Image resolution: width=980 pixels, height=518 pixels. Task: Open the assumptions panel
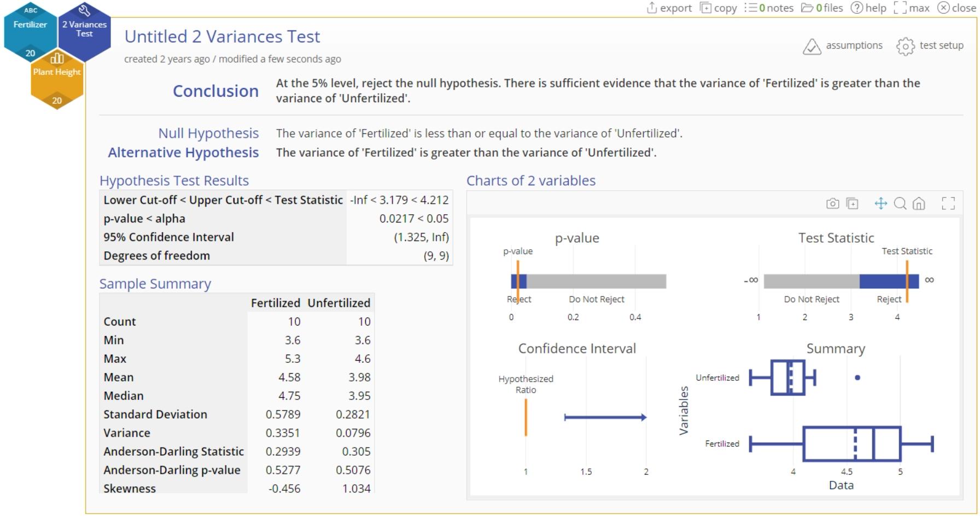point(843,45)
